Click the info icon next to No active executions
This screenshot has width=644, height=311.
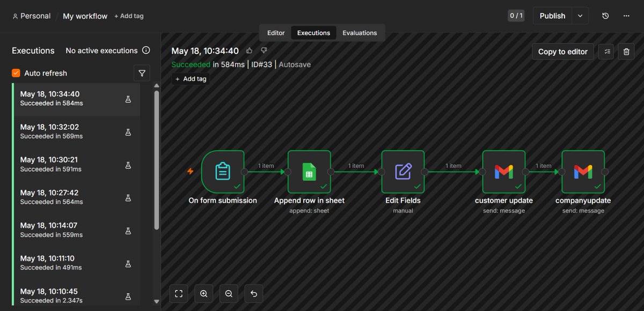coord(146,50)
